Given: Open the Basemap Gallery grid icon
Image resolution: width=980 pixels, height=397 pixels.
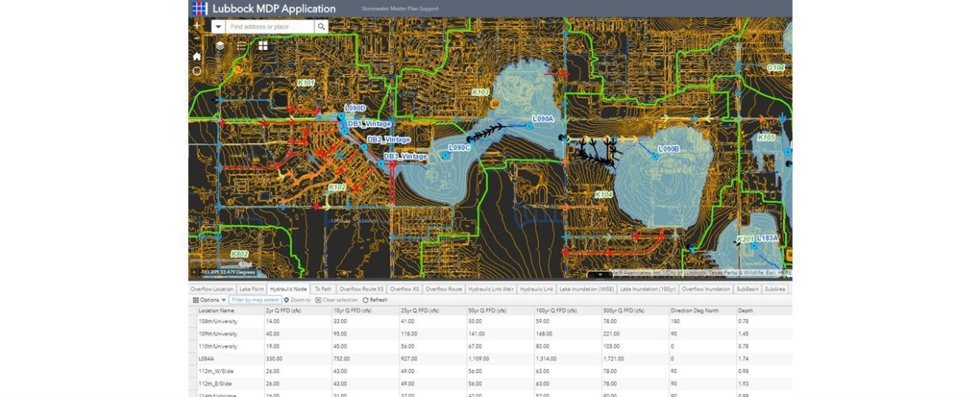Looking at the screenshot, I should (x=263, y=46).
